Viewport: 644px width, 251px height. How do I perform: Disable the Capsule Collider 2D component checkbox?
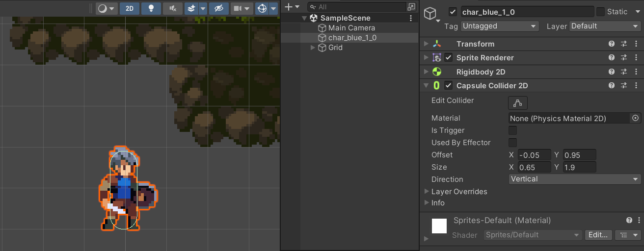click(448, 86)
